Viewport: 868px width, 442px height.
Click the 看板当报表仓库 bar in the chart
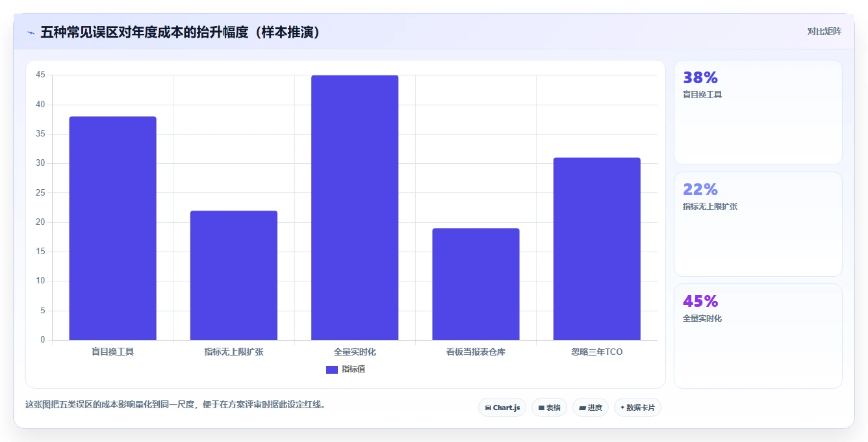click(x=476, y=284)
